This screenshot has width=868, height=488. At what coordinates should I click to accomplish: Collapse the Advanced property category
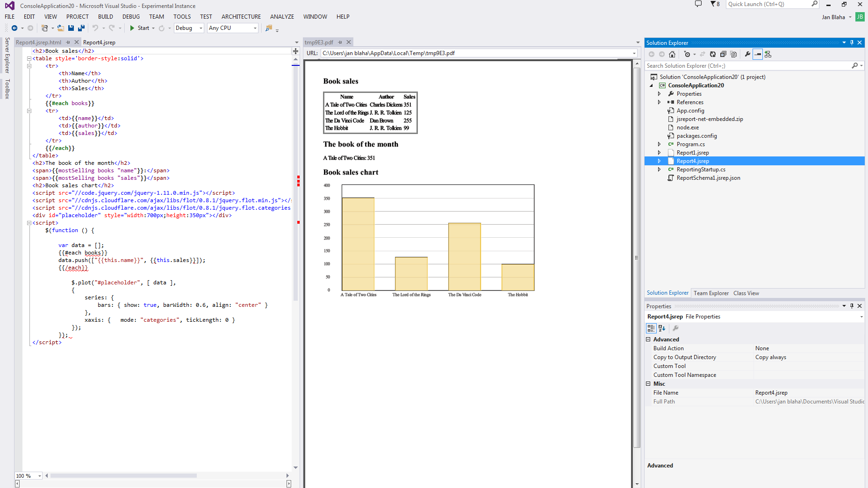(648, 339)
